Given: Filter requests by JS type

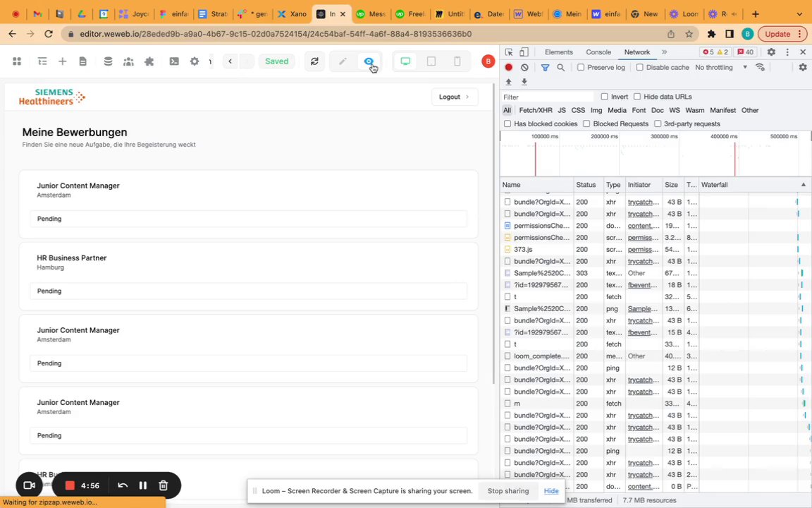Looking at the screenshot, I should (x=561, y=110).
